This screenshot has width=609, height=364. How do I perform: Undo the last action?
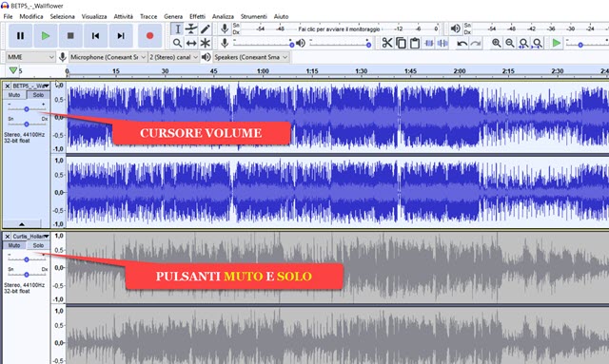click(x=462, y=43)
